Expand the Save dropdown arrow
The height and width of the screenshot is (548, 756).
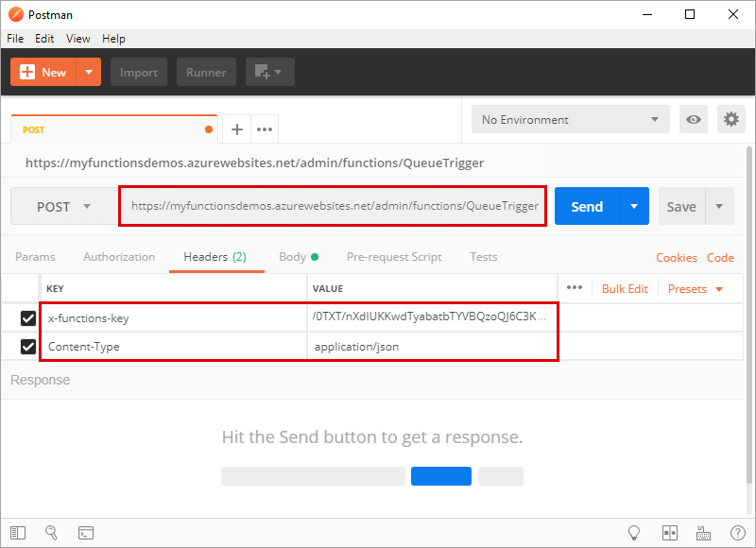pyautogui.click(x=719, y=206)
